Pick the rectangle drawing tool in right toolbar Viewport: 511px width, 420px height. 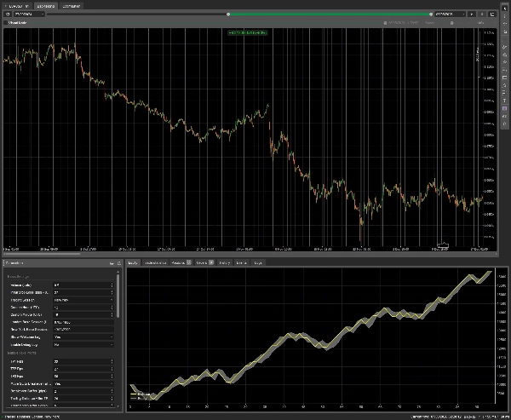click(505, 78)
